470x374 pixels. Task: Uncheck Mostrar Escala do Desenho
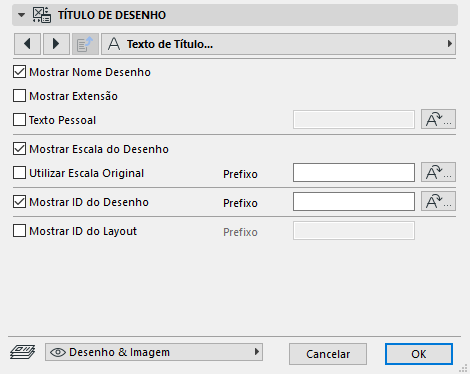coord(19,149)
